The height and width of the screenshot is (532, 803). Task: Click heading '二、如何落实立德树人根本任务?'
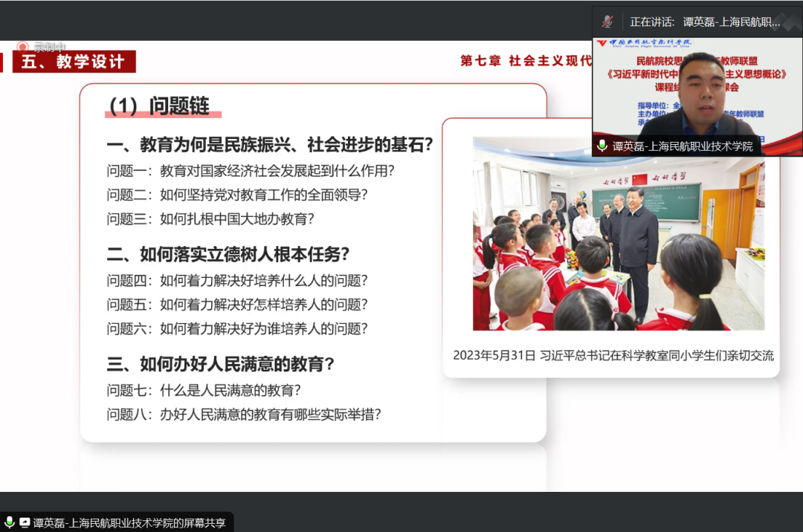click(x=228, y=255)
